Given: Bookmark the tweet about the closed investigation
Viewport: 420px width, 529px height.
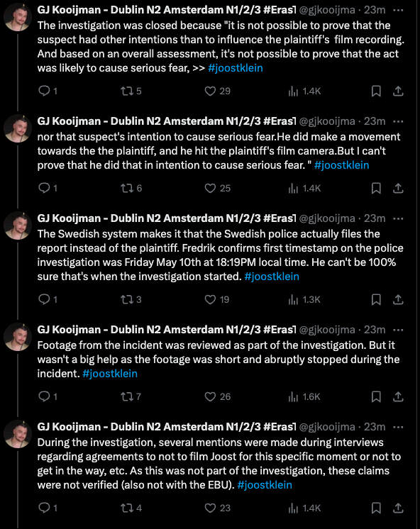Looking at the screenshot, I should pyautogui.click(x=376, y=91).
